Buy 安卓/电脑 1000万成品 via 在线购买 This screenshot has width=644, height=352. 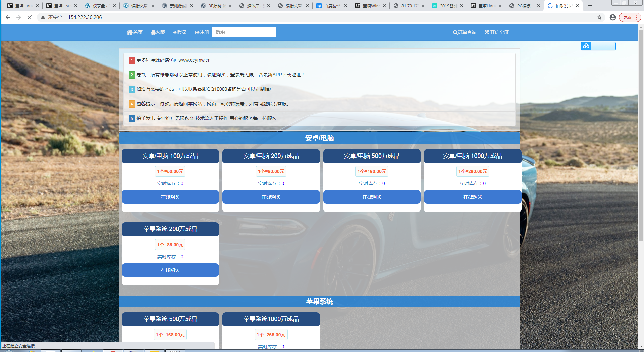[x=473, y=197]
